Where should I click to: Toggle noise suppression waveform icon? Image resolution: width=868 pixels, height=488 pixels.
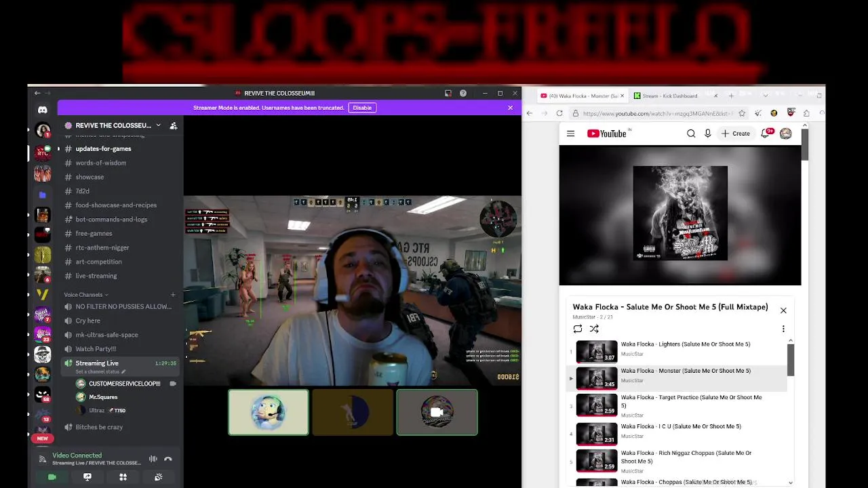coord(153,459)
